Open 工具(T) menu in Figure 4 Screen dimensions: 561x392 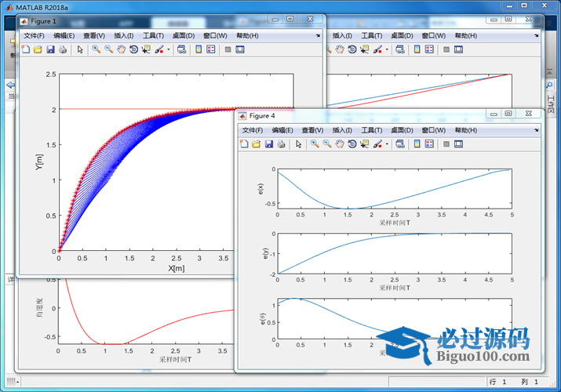point(372,130)
